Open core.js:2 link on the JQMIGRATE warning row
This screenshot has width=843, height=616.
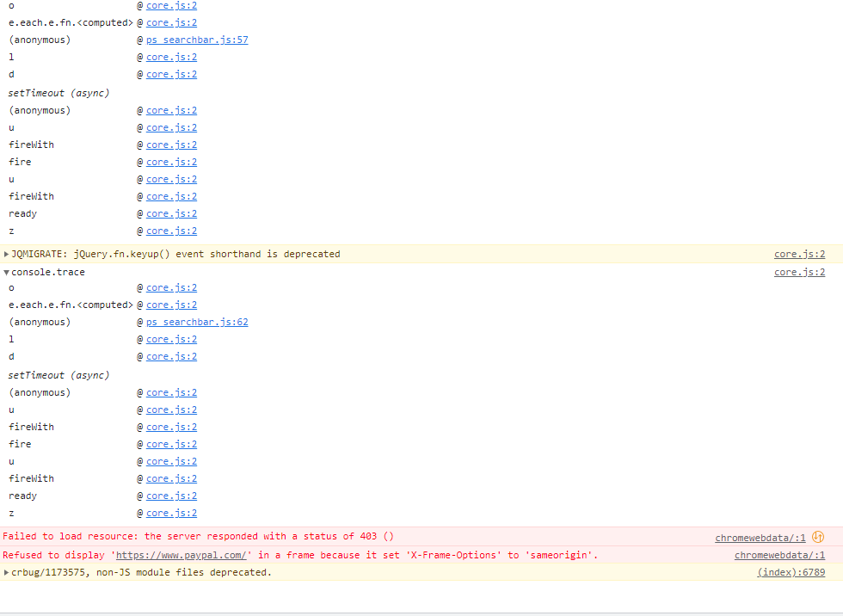coord(799,255)
